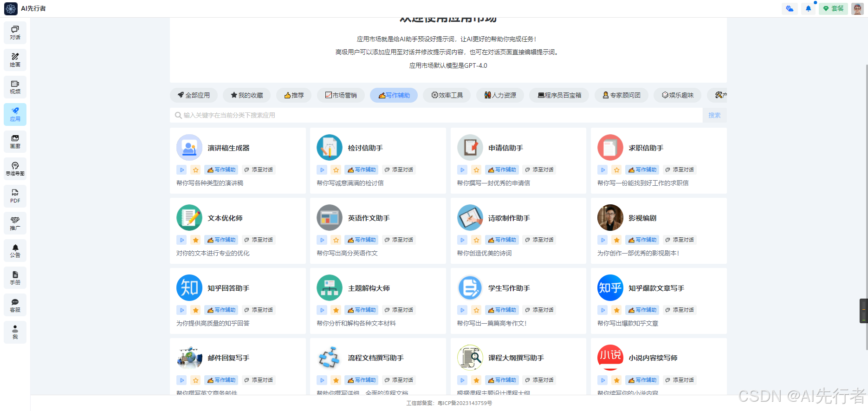Open the 流程文档撰写助手 card title

[x=376, y=358]
